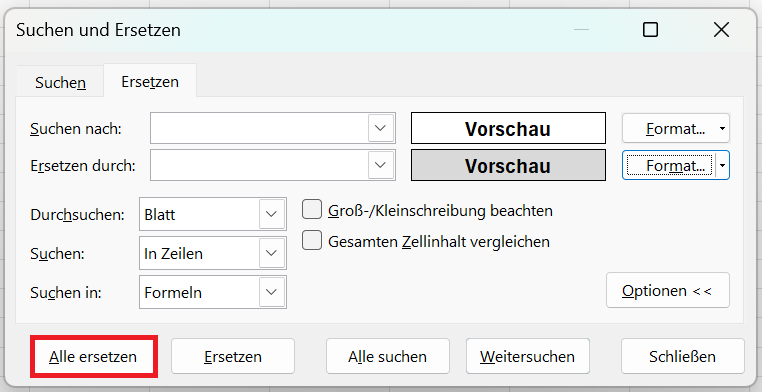Select the Ersetzen tab
Screen dimensions: 762x392
[x=150, y=81]
